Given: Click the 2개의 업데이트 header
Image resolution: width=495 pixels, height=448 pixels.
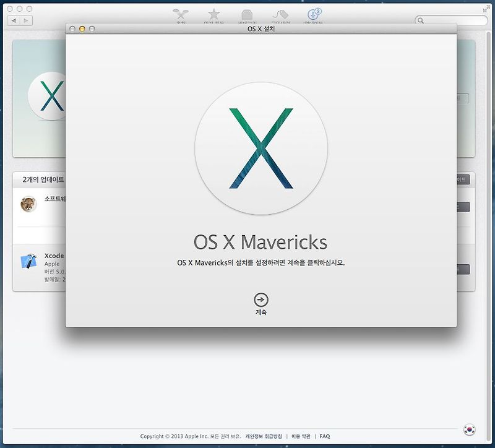Looking at the screenshot, I should (x=43, y=179).
